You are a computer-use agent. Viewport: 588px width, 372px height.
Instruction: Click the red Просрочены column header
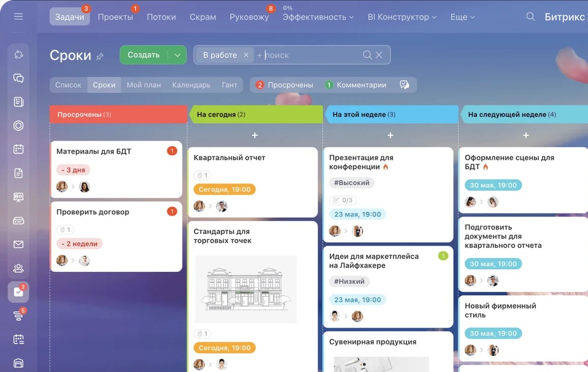pyautogui.click(x=118, y=115)
